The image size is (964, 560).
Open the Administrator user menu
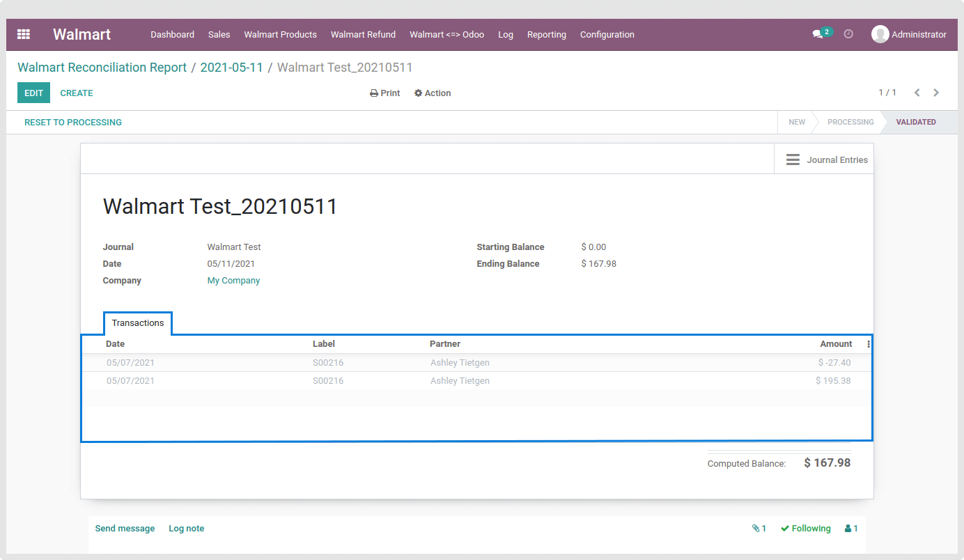tap(909, 34)
